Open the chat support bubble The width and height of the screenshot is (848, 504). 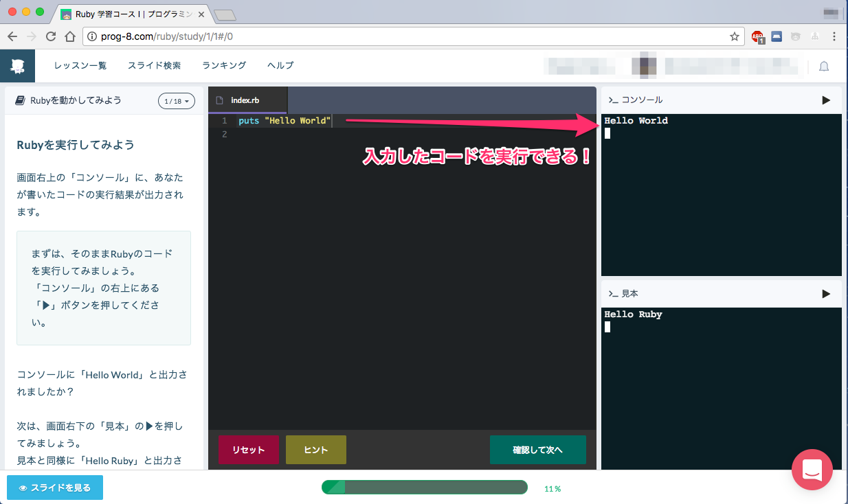point(812,470)
